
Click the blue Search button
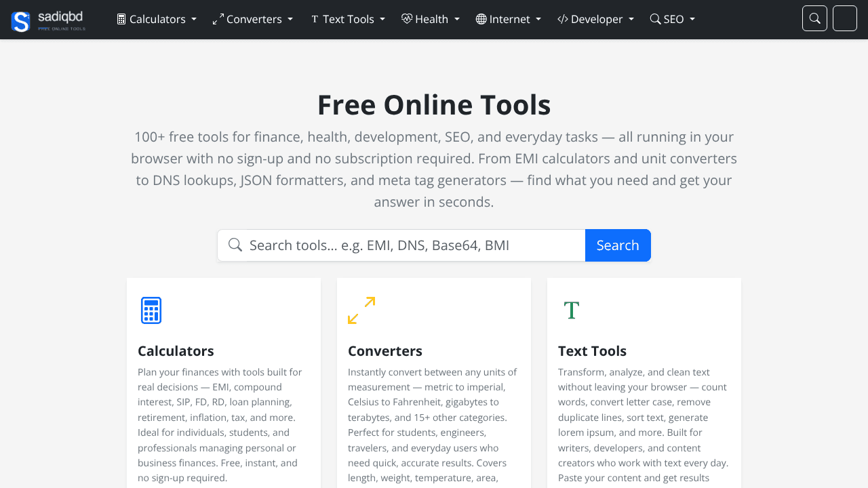618,245
